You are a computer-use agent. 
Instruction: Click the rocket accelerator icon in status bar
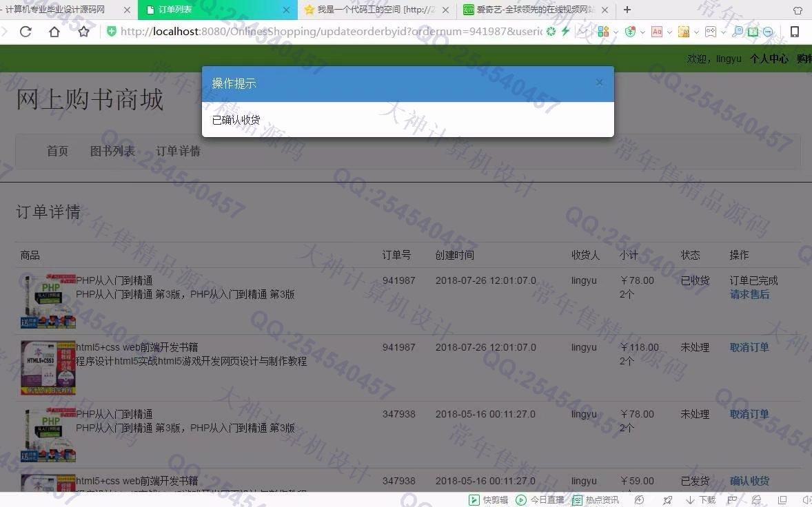tap(667, 499)
